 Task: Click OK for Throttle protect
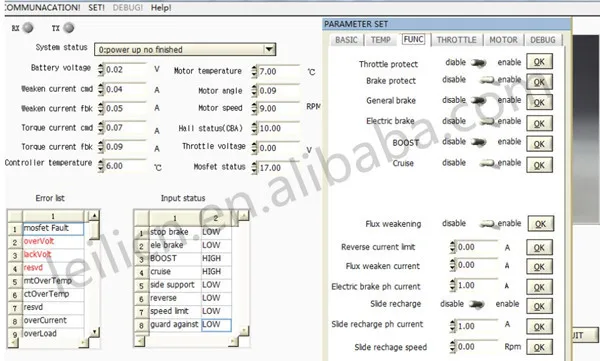pos(539,62)
